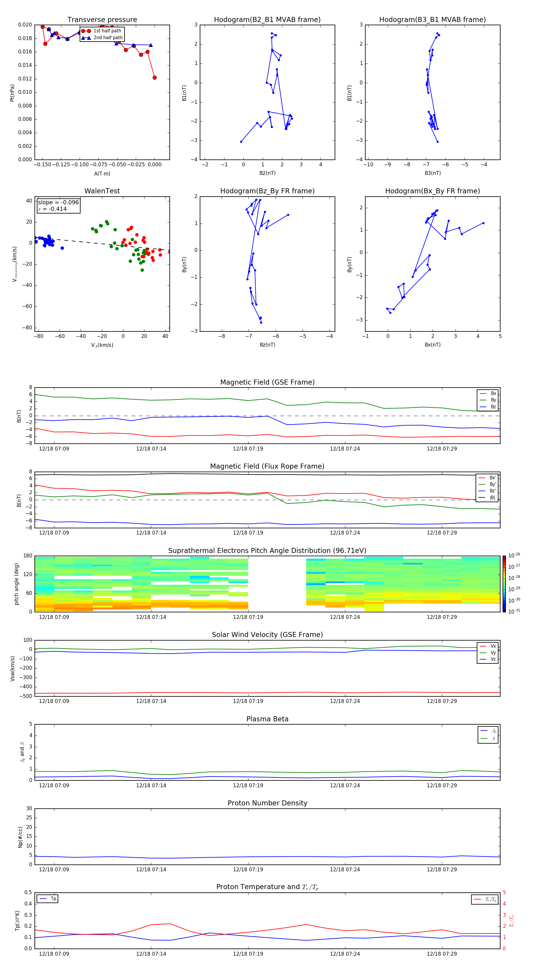
Task: Click the 'B3(nT)' x-axis label
Action: [432, 173]
